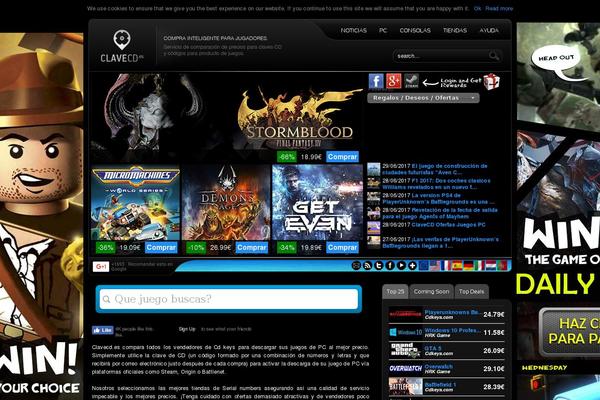Click the rewards gift box icon

click(x=491, y=82)
